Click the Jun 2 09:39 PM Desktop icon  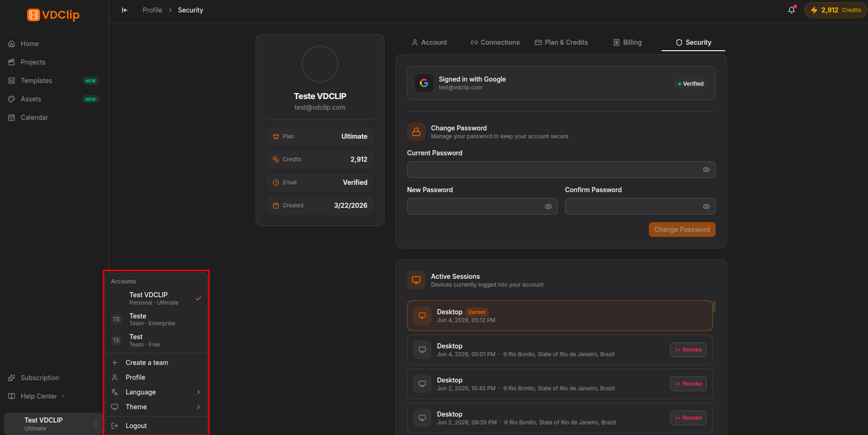click(x=422, y=418)
